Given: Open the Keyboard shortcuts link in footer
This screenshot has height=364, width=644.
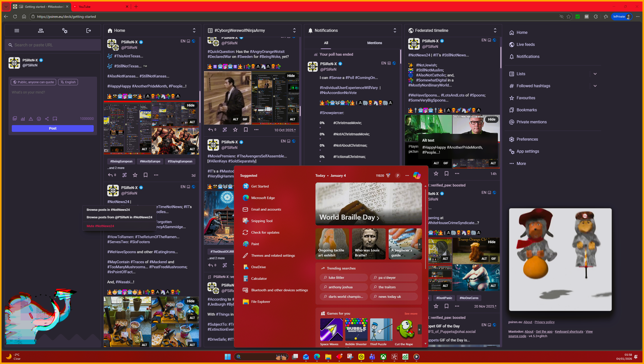Looking at the screenshot, I should (x=569, y=331).
